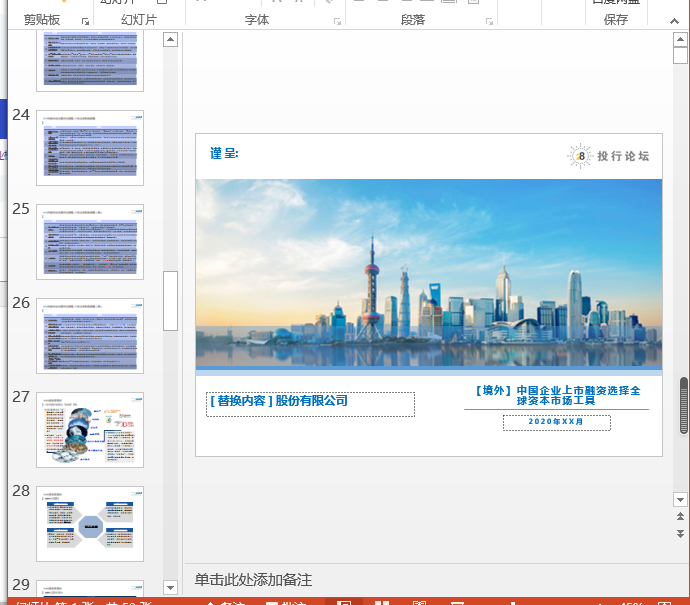Click the 保存 group label

pos(616,20)
